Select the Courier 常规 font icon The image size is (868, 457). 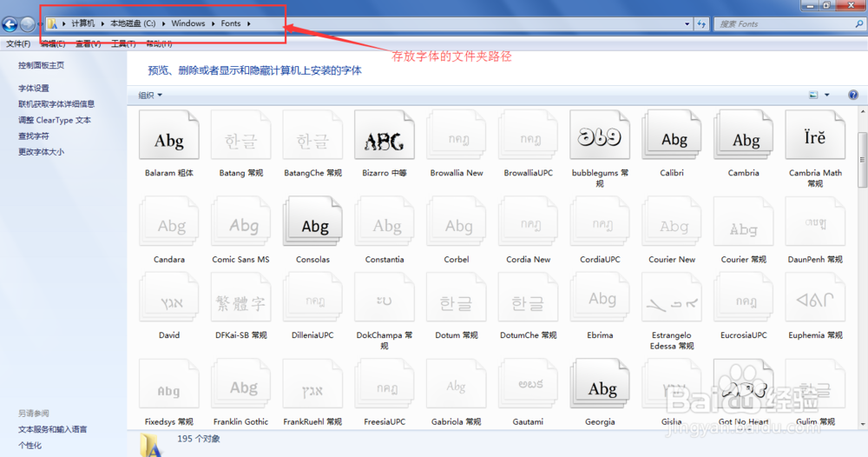(744, 222)
